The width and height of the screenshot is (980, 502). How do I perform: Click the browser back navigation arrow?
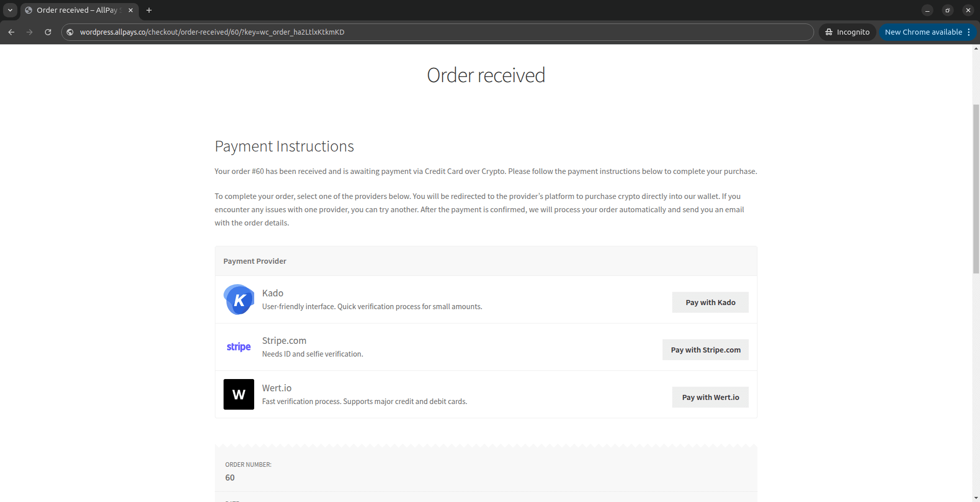(11, 32)
